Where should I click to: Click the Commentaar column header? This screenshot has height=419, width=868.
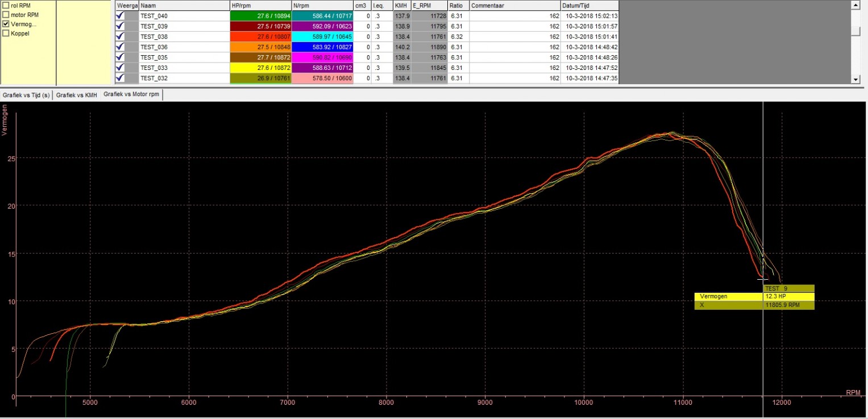point(515,5)
